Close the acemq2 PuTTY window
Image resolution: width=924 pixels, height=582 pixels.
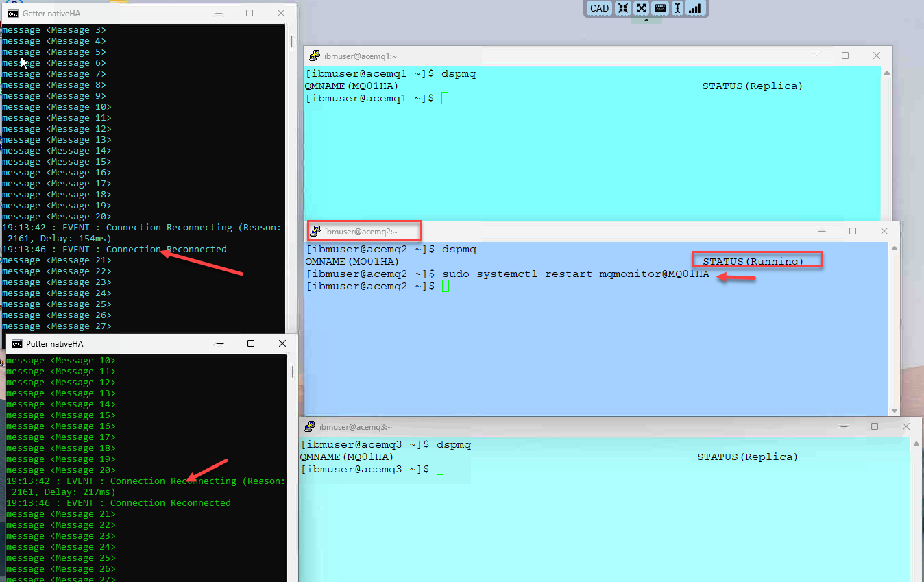pyautogui.click(x=884, y=231)
